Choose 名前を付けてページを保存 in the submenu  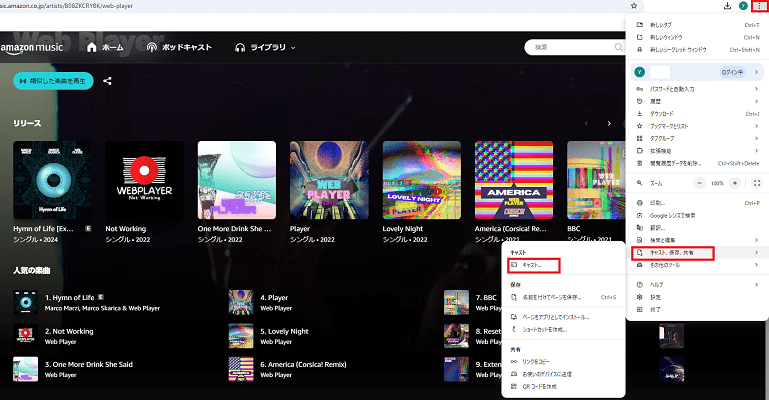pyautogui.click(x=564, y=298)
